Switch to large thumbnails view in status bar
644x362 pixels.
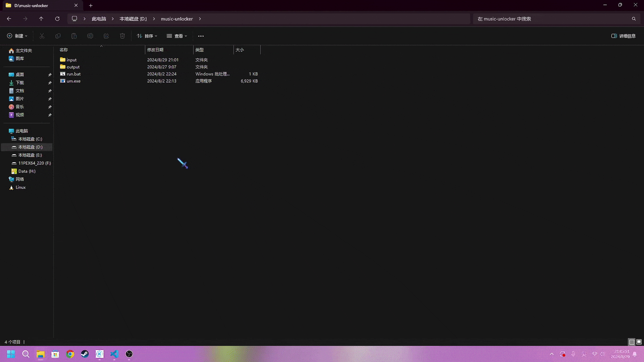[639, 342]
